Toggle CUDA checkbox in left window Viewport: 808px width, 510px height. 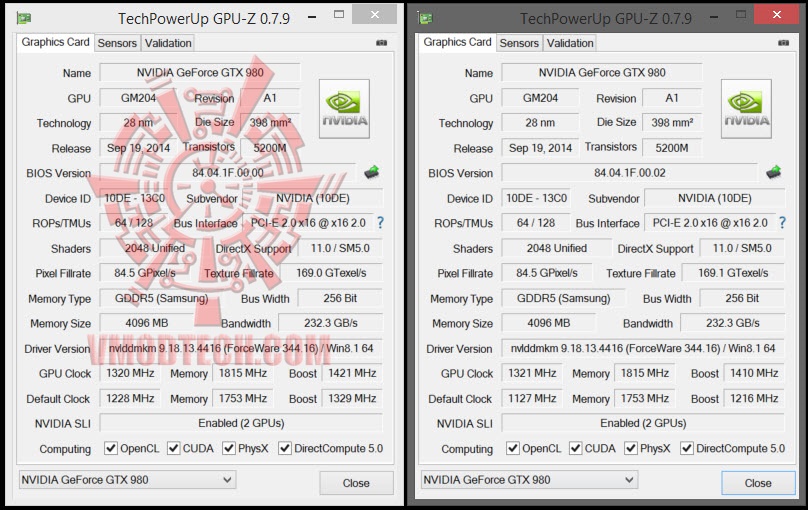click(x=174, y=448)
